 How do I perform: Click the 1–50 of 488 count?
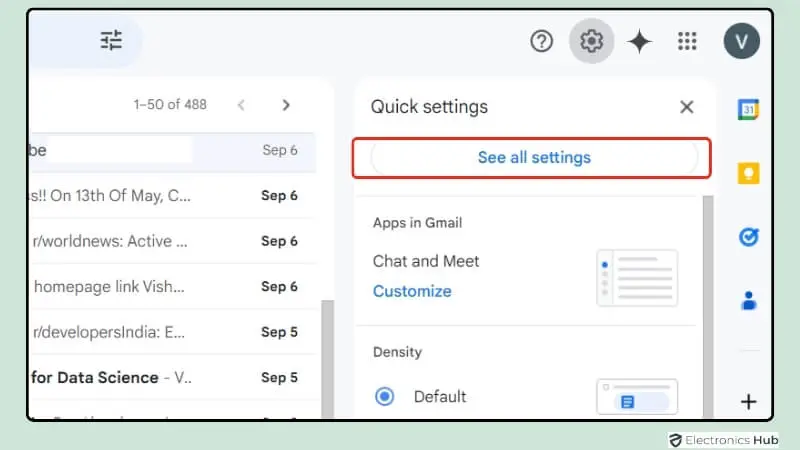(170, 105)
